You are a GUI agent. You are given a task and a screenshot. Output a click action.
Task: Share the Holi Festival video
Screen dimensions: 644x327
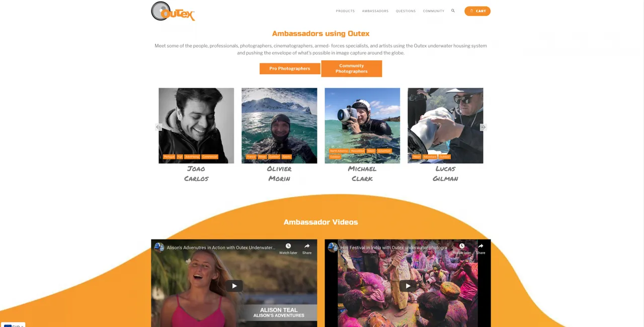[x=480, y=249]
